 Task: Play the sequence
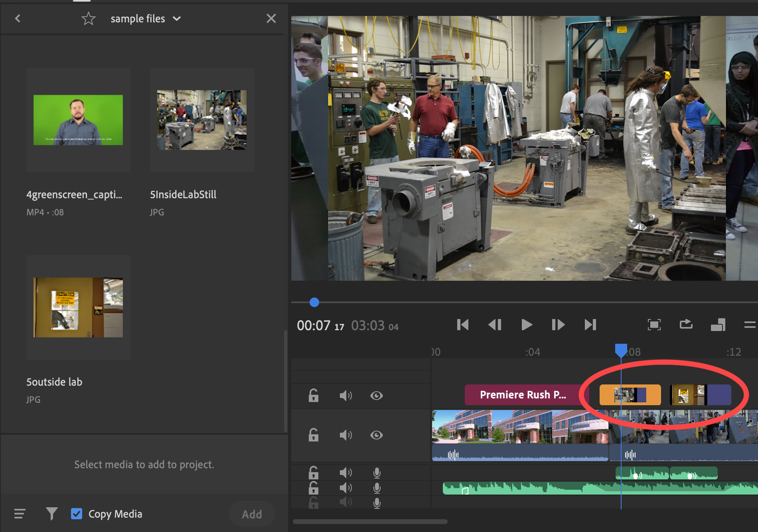click(527, 325)
